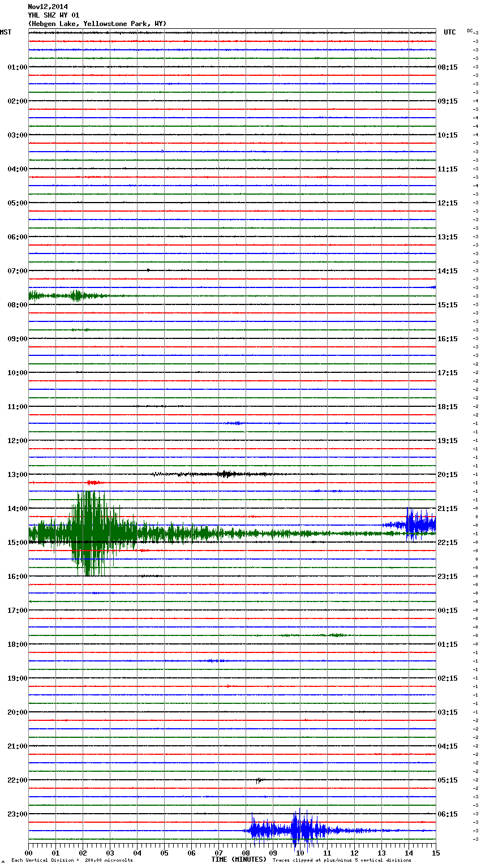
Task: Select the 07:00 MST time label
Action: pyautogui.click(x=17, y=271)
